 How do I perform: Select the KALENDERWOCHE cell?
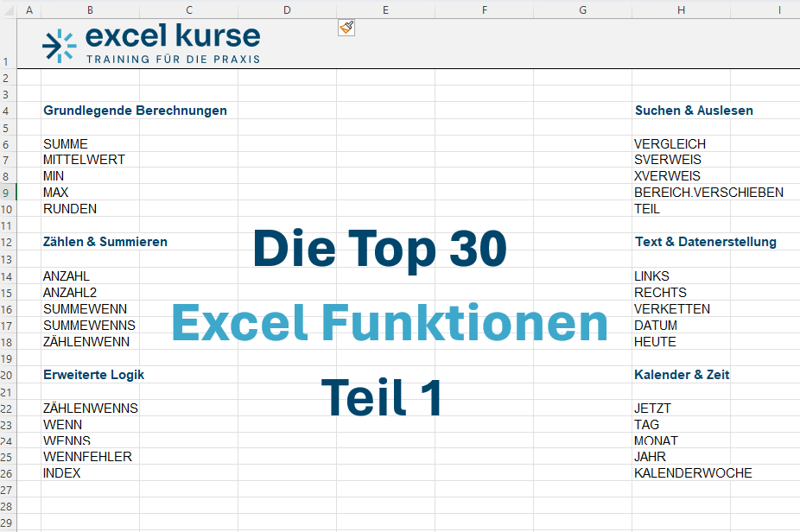[x=693, y=473]
